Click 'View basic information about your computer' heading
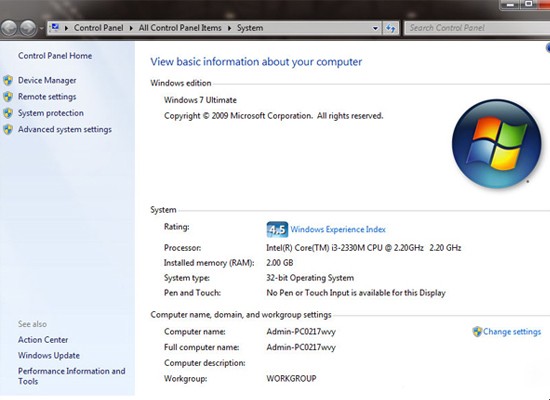 click(x=256, y=62)
